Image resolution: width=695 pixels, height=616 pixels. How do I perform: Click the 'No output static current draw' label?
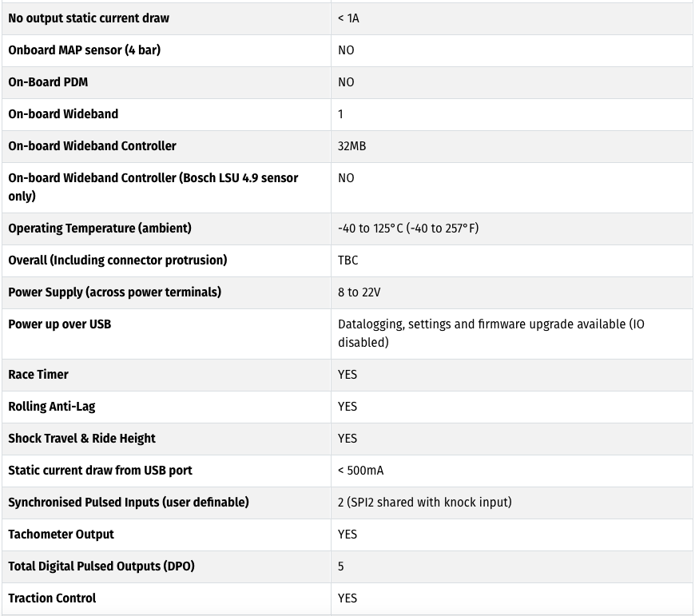[89, 18]
